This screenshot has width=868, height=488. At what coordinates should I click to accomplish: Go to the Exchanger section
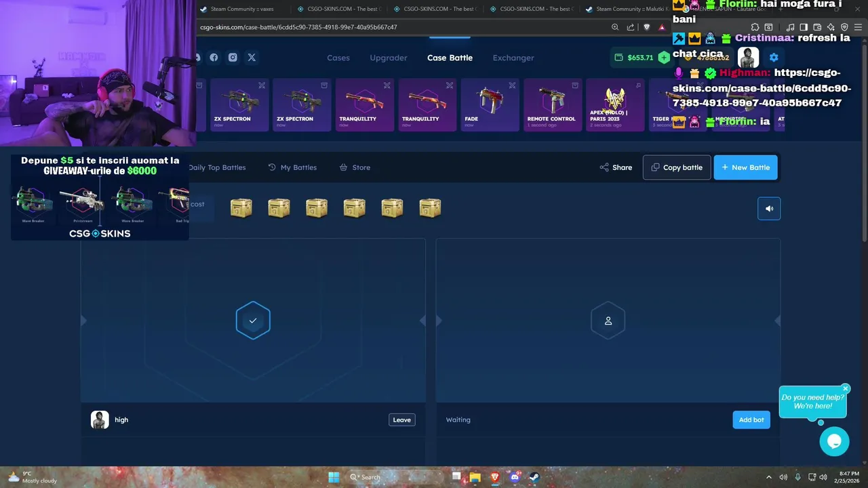coord(513,58)
